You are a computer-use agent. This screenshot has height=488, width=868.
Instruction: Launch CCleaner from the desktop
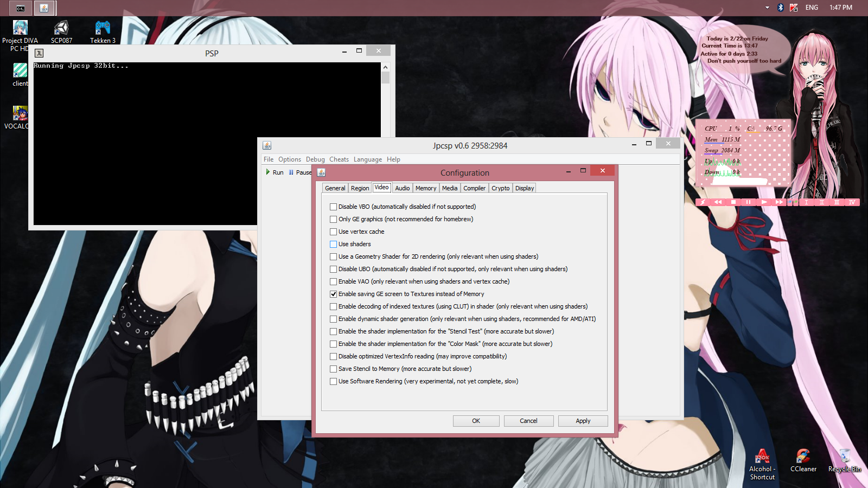click(803, 461)
